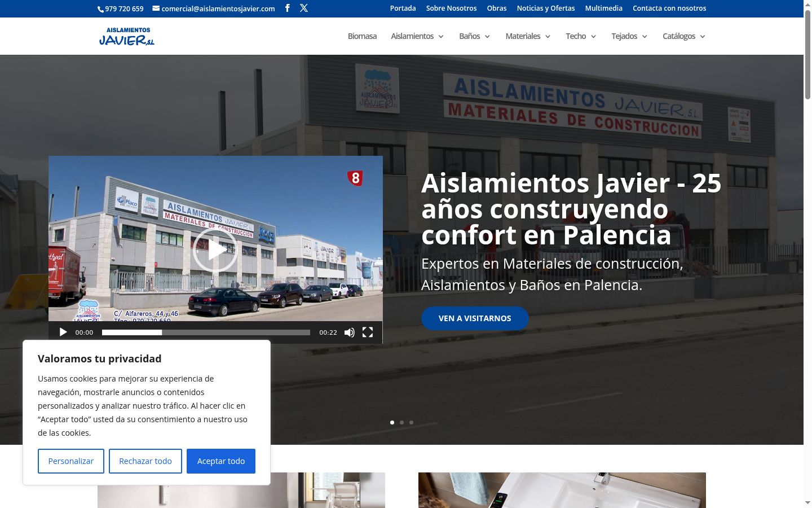Click Aceptar todo cookie button
The height and width of the screenshot is (508, 812).
[221, 461]
